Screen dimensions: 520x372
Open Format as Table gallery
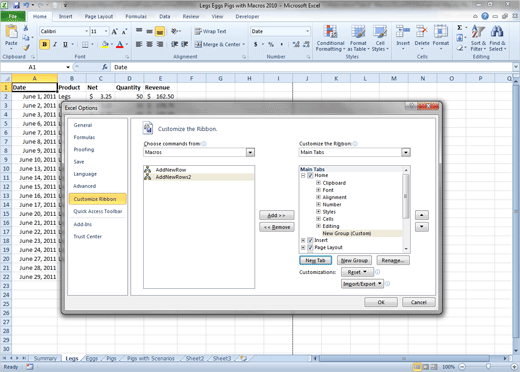tap(358, 38)
